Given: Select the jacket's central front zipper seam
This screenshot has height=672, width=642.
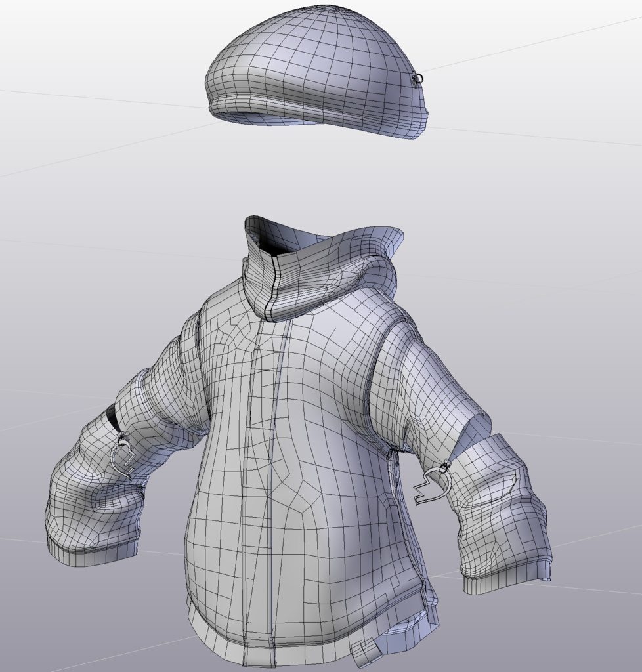Looking at the screenshot, I should (x=272, y=459).
